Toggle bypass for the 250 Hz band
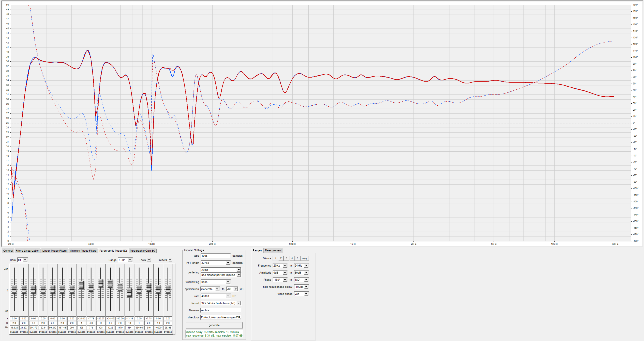 click(72, 332)
